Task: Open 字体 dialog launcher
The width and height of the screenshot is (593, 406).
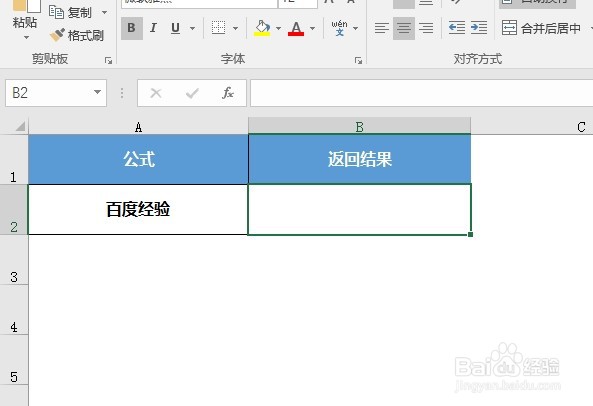Action: pos(359,61)
